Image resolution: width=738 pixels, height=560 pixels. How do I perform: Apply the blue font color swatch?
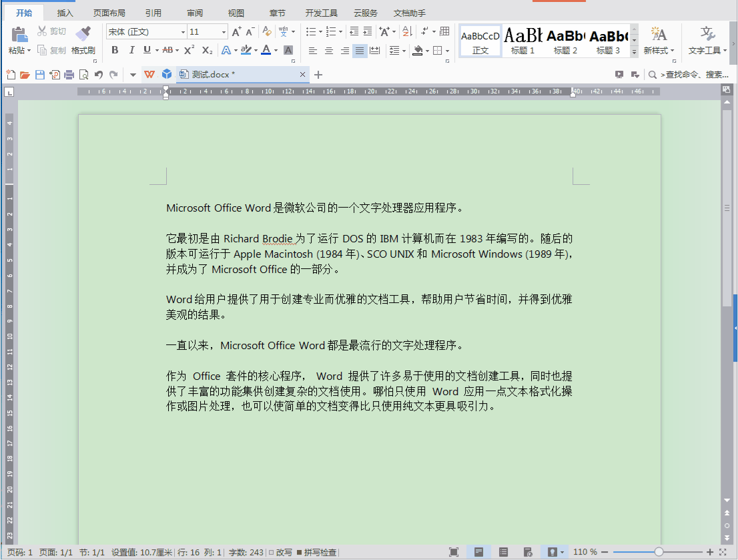[x=266, y=50]
